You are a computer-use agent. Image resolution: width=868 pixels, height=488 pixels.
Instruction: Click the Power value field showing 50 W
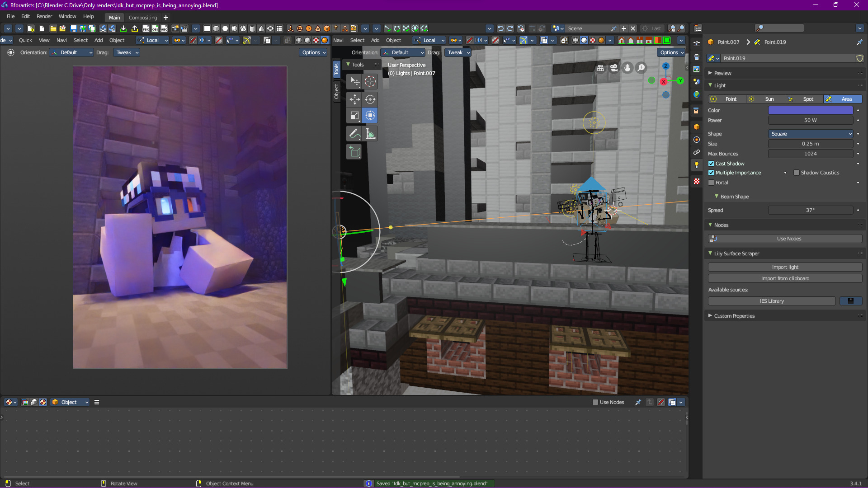[x=810, y=120]
